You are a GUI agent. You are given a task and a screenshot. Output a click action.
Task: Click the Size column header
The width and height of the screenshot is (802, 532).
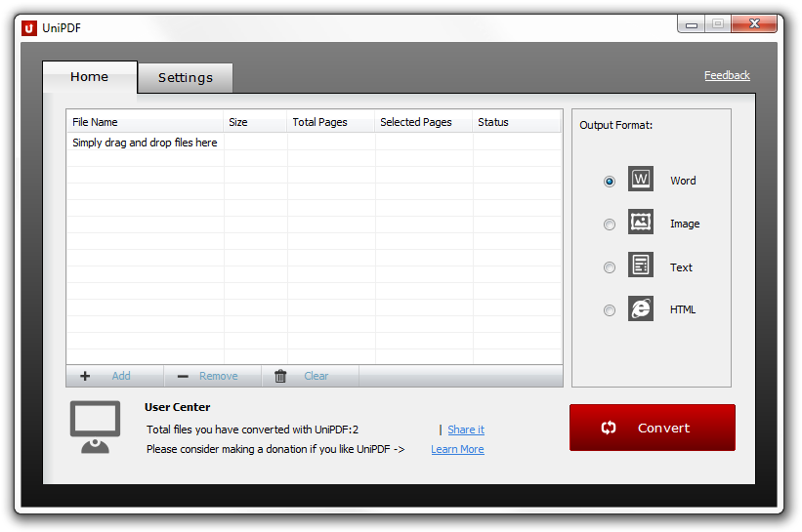pyautogui.click(x=255, y=122)
